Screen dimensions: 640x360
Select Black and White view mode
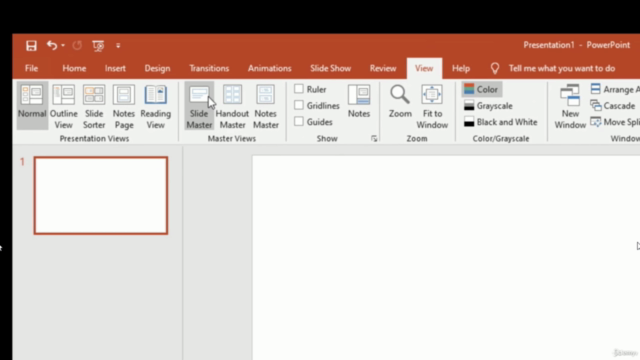pos(501,122)
